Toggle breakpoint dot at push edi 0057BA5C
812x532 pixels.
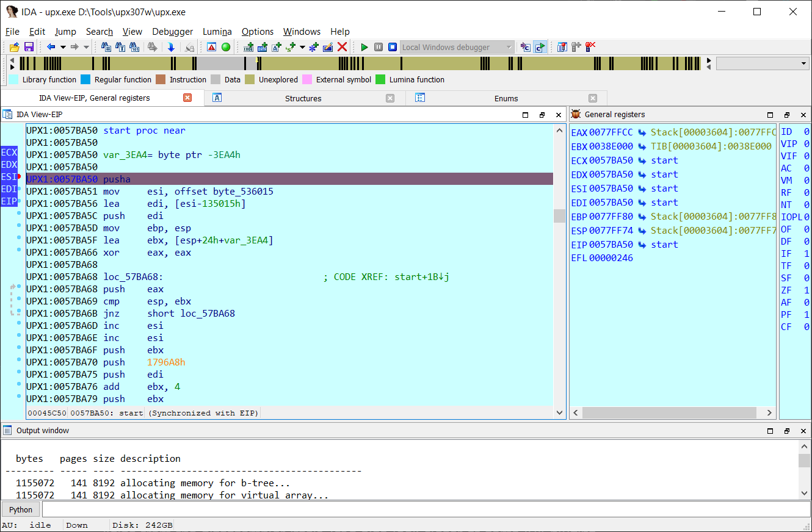(x=20, y=214)
